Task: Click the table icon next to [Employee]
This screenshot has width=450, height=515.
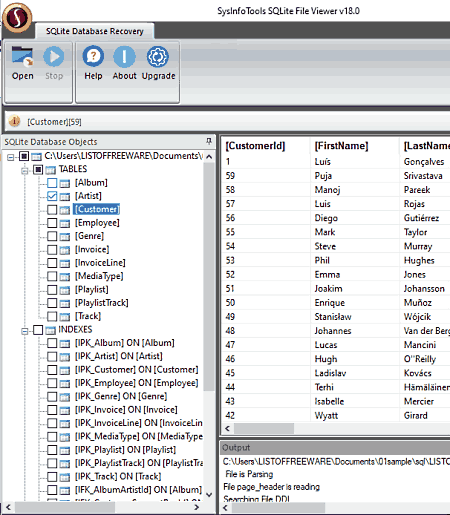Action: (65, 223)
